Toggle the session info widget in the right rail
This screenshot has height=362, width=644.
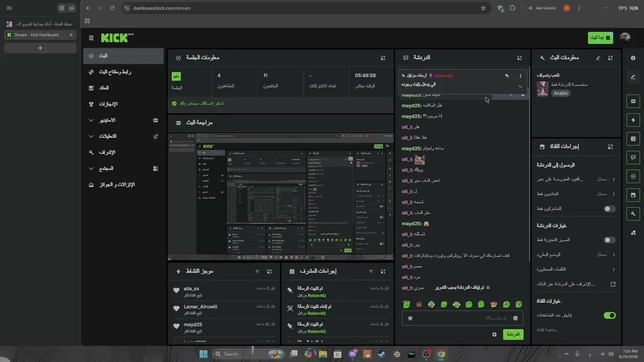pyautogui.click(x=633, y=176)
